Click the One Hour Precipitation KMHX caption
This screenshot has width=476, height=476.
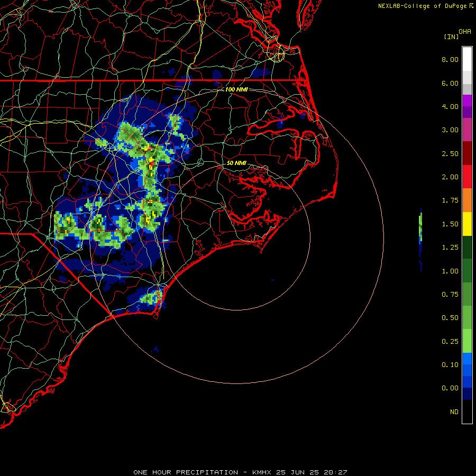coord(240,472)
